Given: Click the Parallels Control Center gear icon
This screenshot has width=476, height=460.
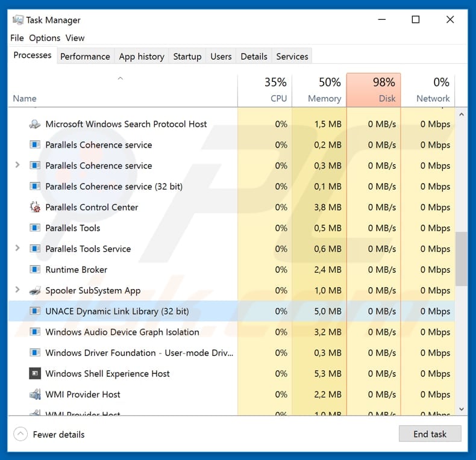Looking at the screenshot, I should coord(35,207).
